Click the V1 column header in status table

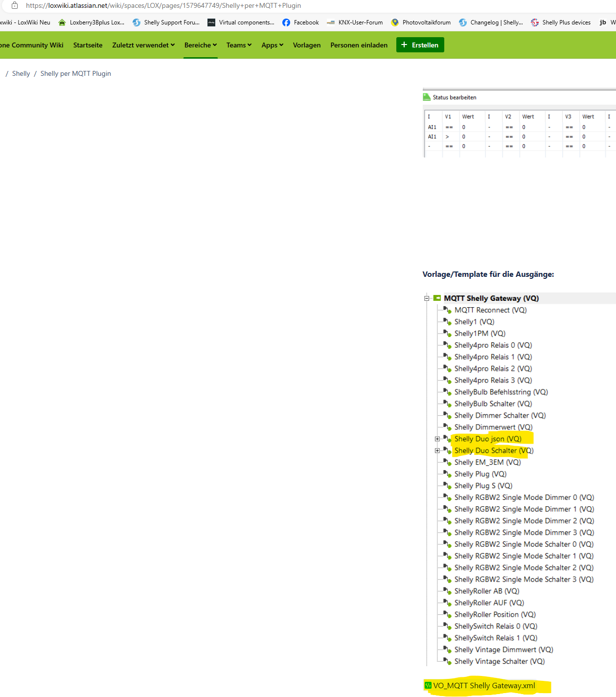[448, 116]
